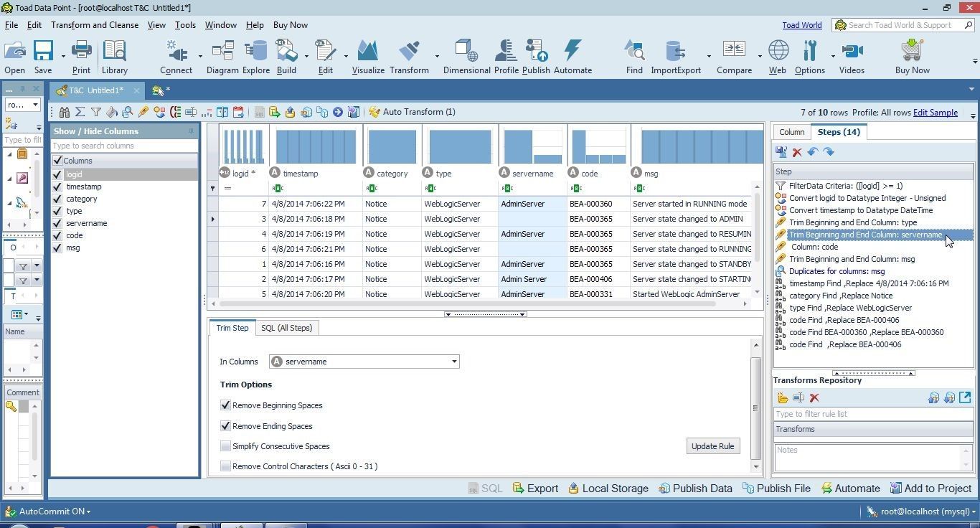This screenshot has width=980, height=528.
Task: Click the Automate lightning icon
Action: click(573, 57)
